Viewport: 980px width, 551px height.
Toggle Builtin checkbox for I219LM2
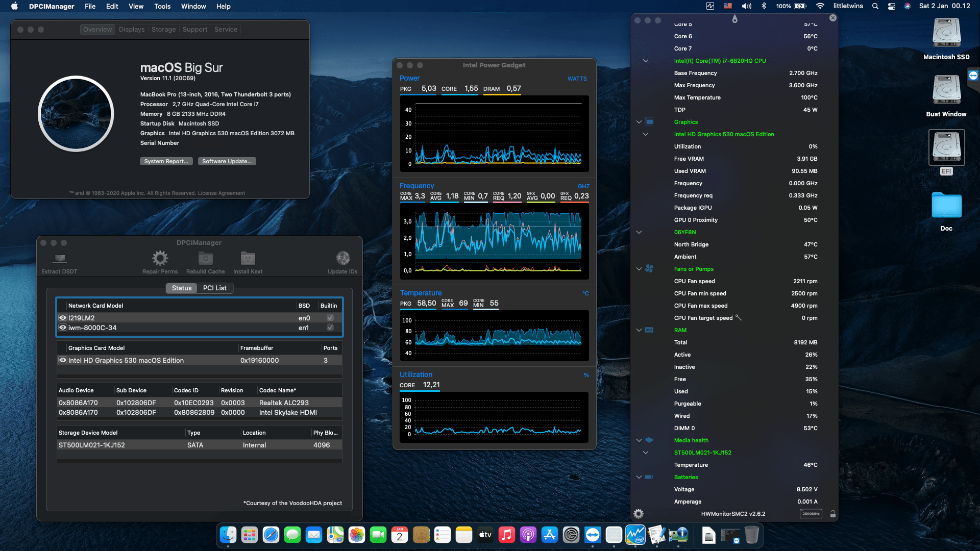tap(330, 317)
